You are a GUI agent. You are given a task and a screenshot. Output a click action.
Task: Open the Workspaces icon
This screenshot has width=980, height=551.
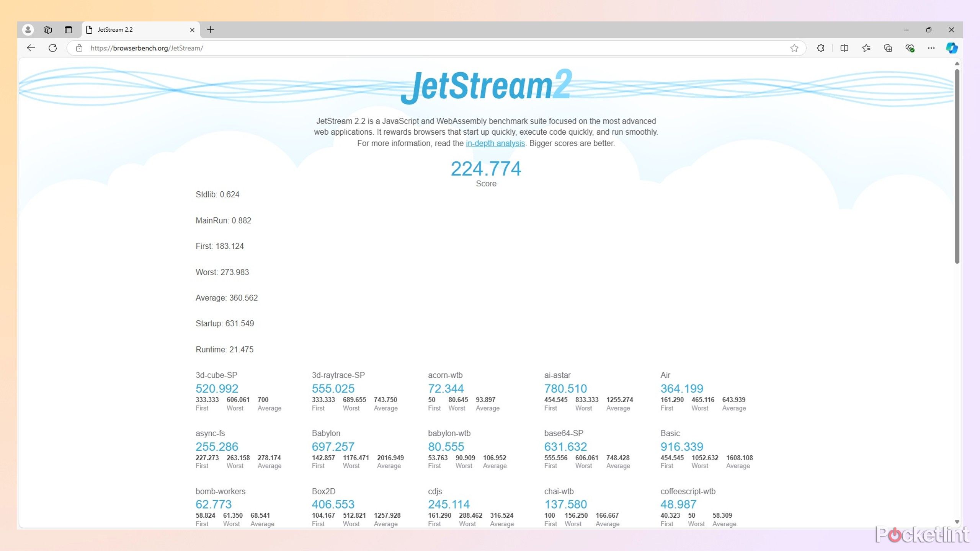[48, 30]
